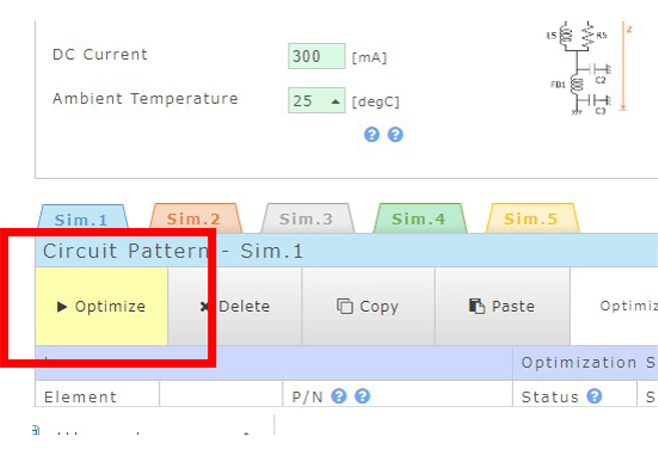Open the Sim.3 tab
658x456 pixels.
pos(305,219)
